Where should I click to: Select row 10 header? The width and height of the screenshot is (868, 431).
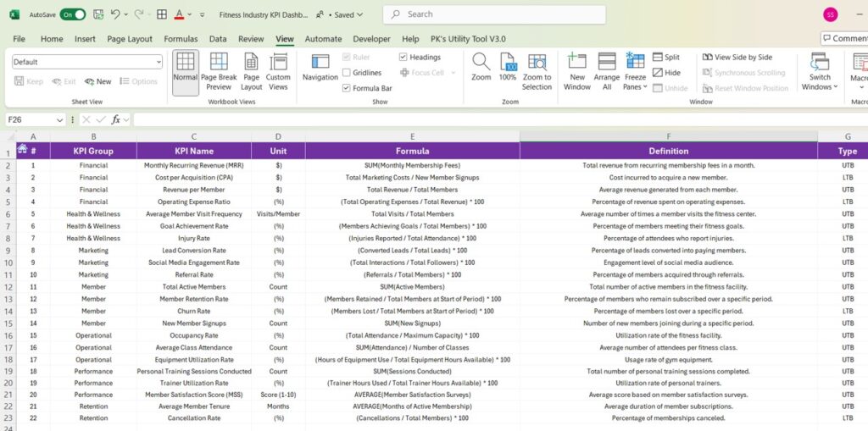point(8,262)
